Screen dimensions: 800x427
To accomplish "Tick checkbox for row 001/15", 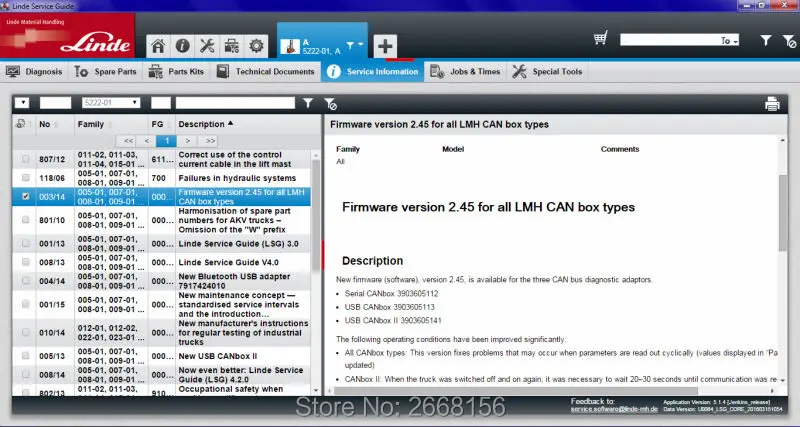I will click(26, 304).
